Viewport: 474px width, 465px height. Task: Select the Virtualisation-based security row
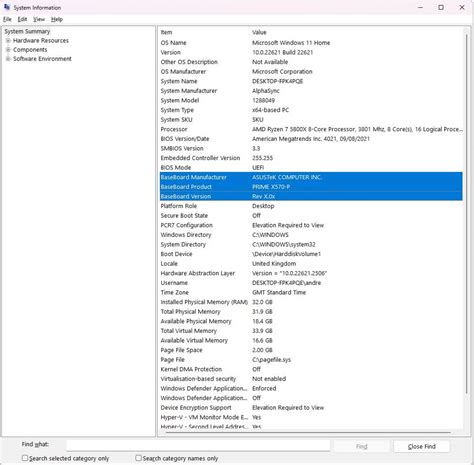[x=311, y=379]
